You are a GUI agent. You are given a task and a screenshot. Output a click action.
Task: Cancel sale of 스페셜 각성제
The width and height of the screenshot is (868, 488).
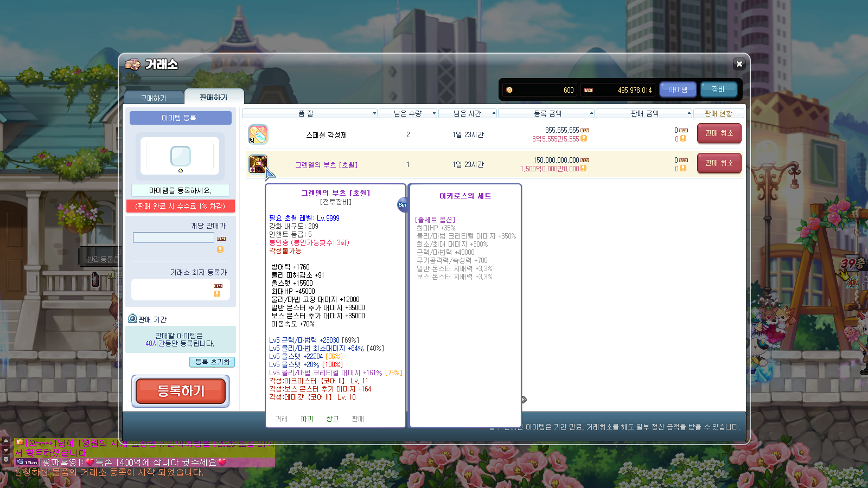719,133
